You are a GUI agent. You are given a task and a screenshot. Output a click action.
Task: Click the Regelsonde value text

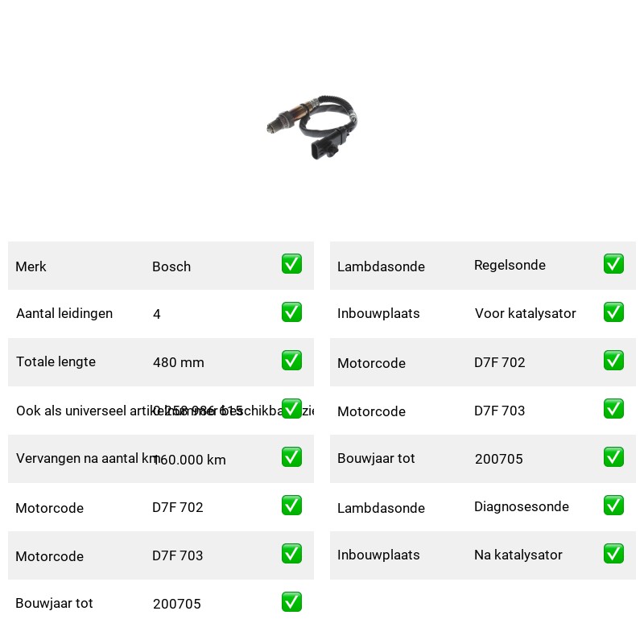[510, 266]
